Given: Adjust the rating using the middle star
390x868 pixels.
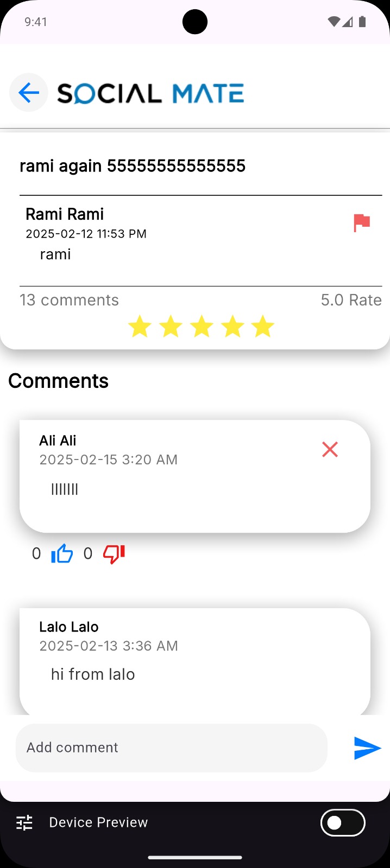Looking at the screenshot, I should 201,326.
